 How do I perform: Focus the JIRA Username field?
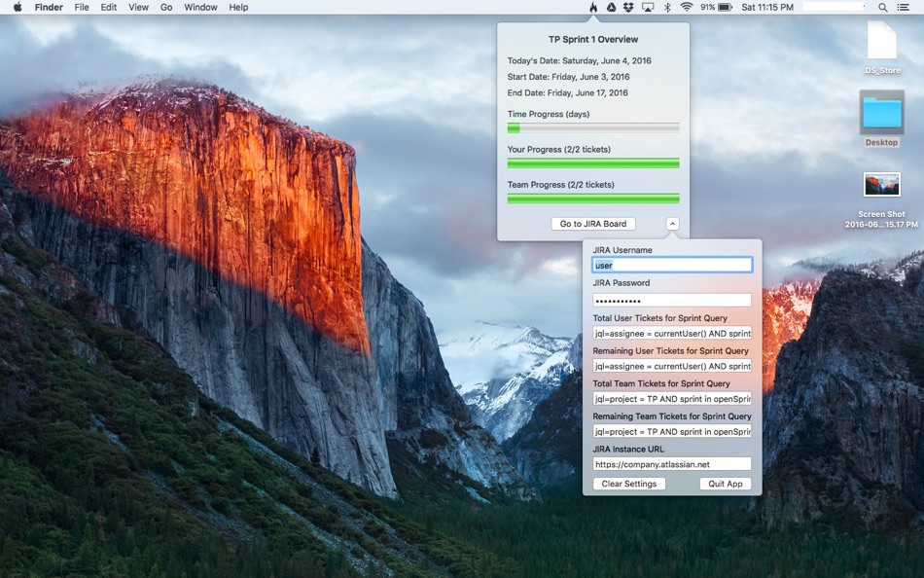(672, 265)
